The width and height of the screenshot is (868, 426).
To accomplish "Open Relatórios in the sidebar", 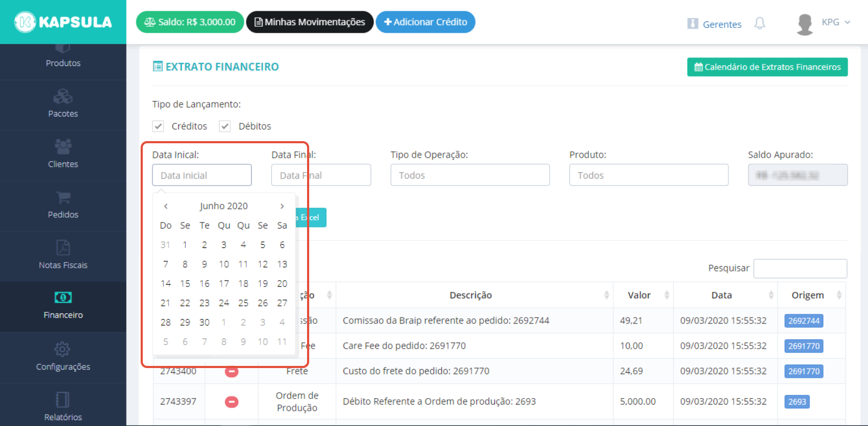I will (63, 407).
